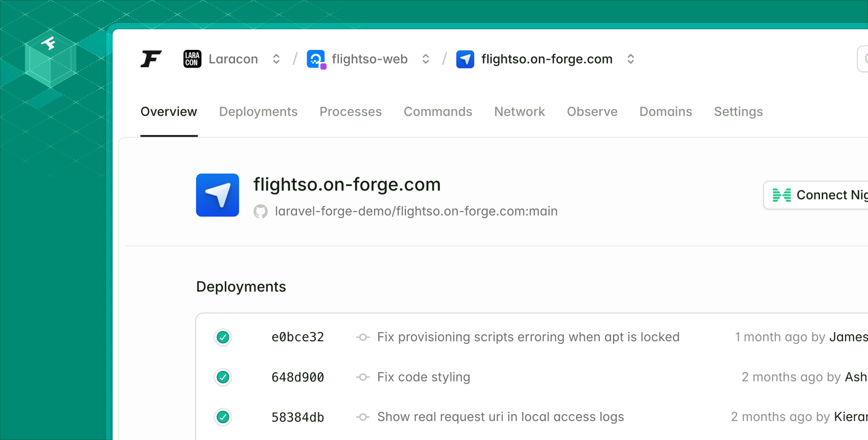Click the large flightso.on-forge.com site avatar
The image size is (868, 440).
pos(217,195)
